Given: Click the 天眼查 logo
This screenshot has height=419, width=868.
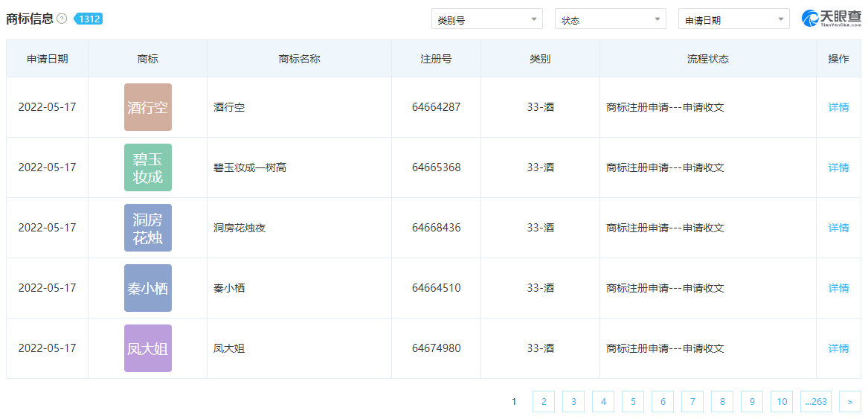Looking at the screenshot, I should 830,19.
